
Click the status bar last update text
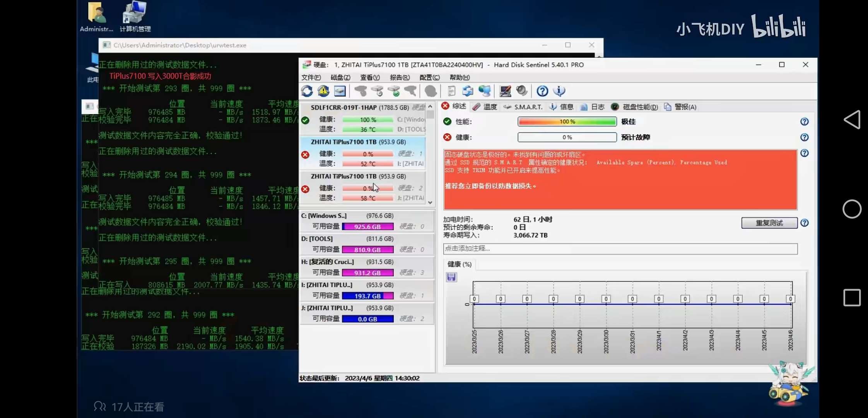[x=359, y=378]
